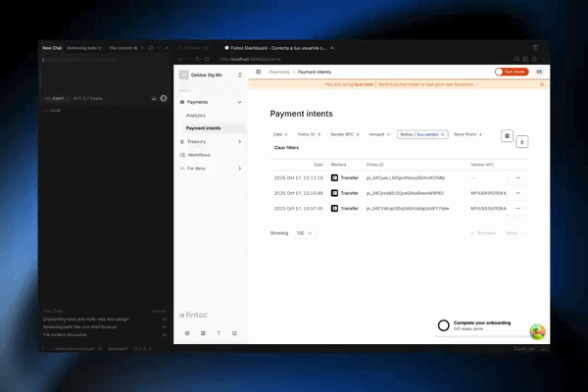The width and height of the screenshot is (588, 392).
Task: Click the last sidebar footer icon
Action: pos(234,333)
